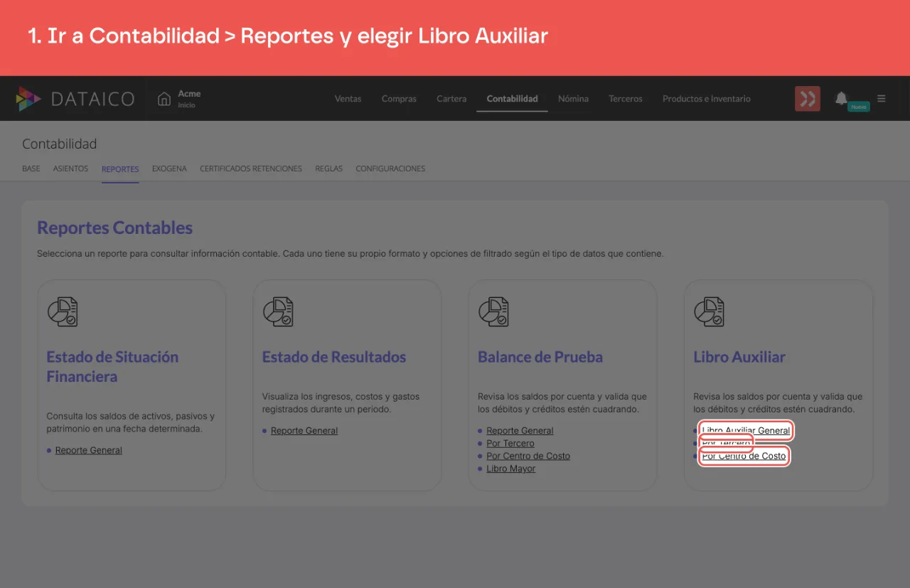
Task: Open Por Centro de Costo under Balance de Prueba
Action: click(528, 456)
